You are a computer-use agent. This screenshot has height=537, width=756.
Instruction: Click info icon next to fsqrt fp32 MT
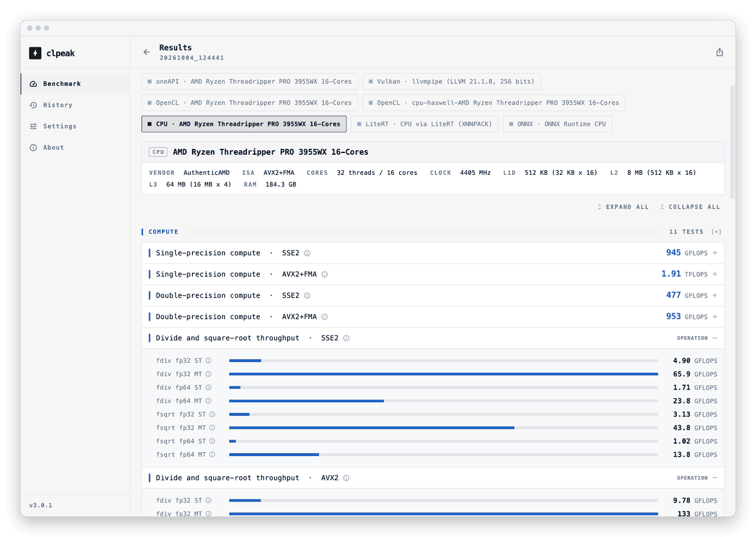pos(213,428)
